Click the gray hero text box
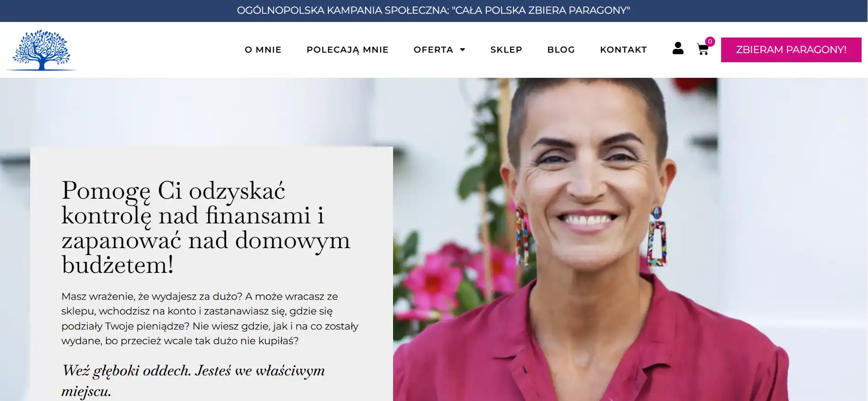 (x=211, y=274)
